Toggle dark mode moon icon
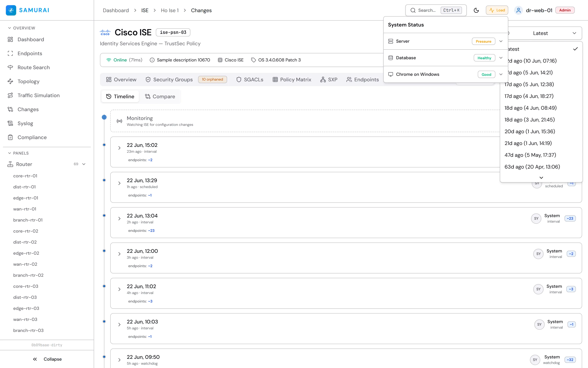Image resolution: width=588 pixels, height=368 pixels. 476,10
